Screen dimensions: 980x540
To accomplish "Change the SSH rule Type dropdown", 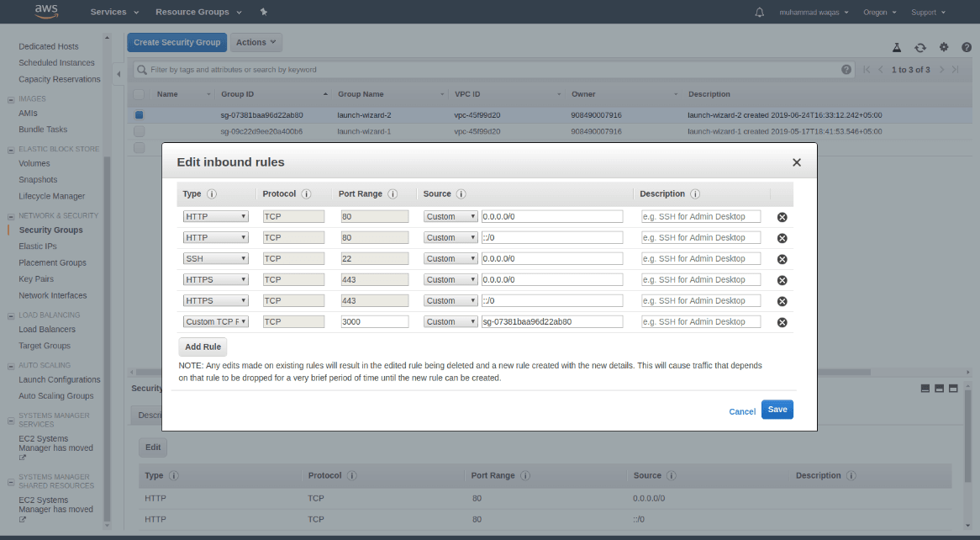I will pos(215,258).
